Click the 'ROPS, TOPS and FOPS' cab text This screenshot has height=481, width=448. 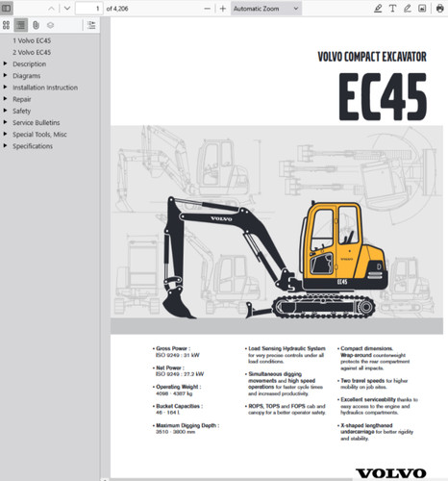click(277, 406)
